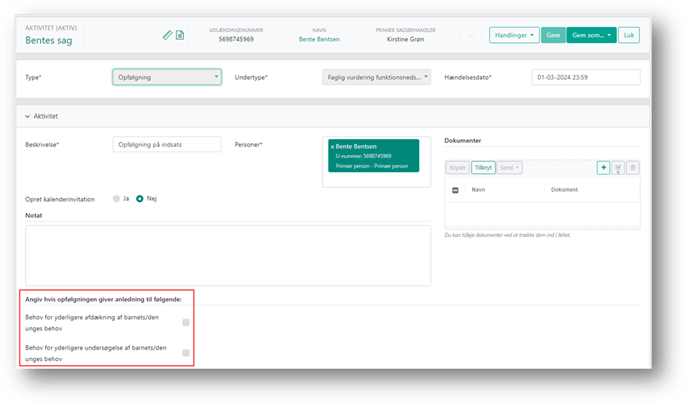Click the pencil edit icon in header

[x=168, y=35]
